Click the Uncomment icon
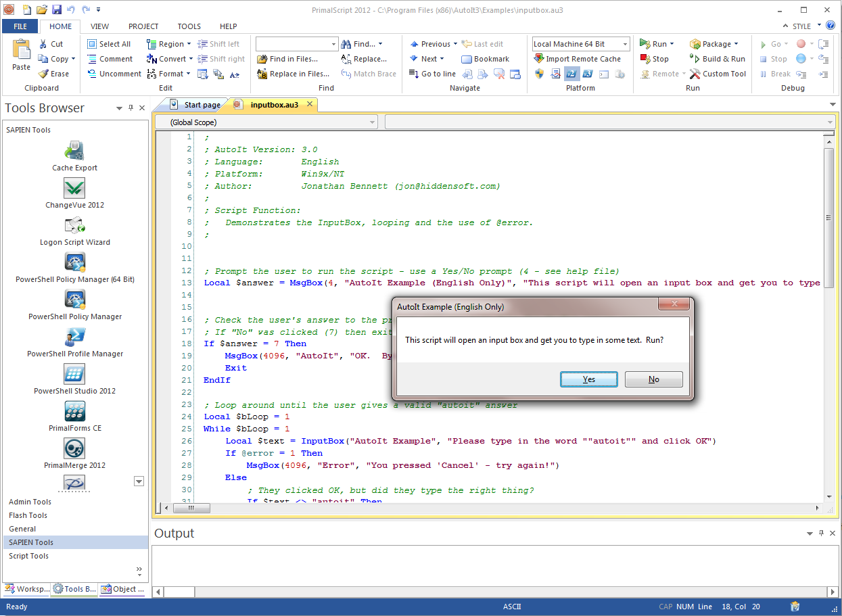 (x=92, y=74)
